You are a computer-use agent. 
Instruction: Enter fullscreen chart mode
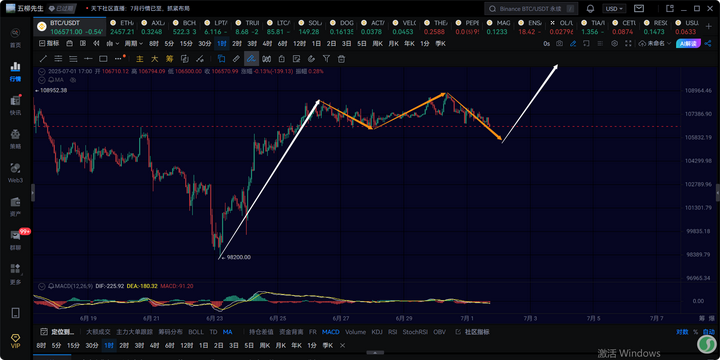point(628,43)
